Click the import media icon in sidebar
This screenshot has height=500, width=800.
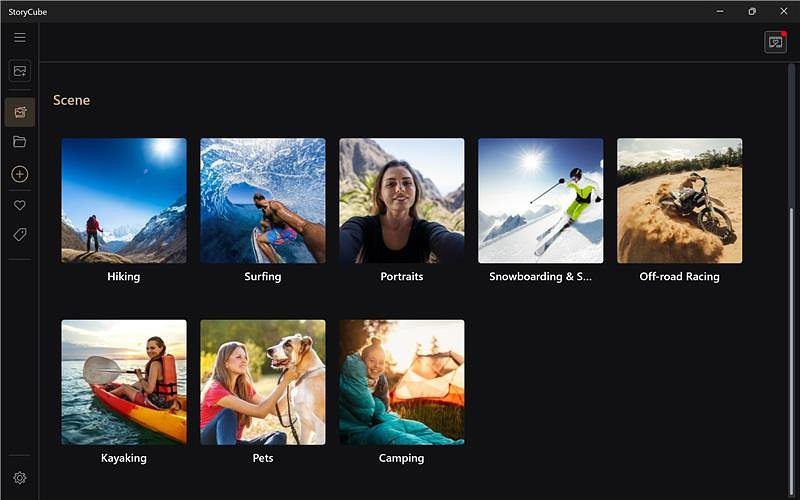[x=20, y=71]
